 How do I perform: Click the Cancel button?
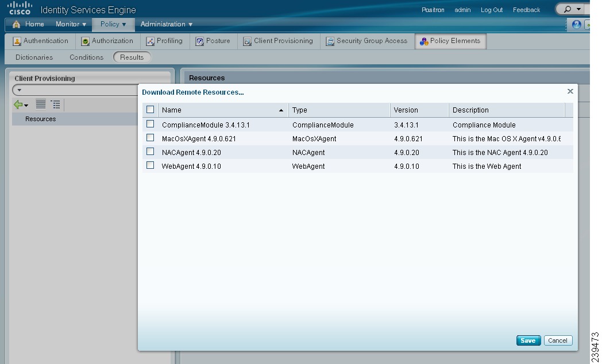(x=558, y=340)
